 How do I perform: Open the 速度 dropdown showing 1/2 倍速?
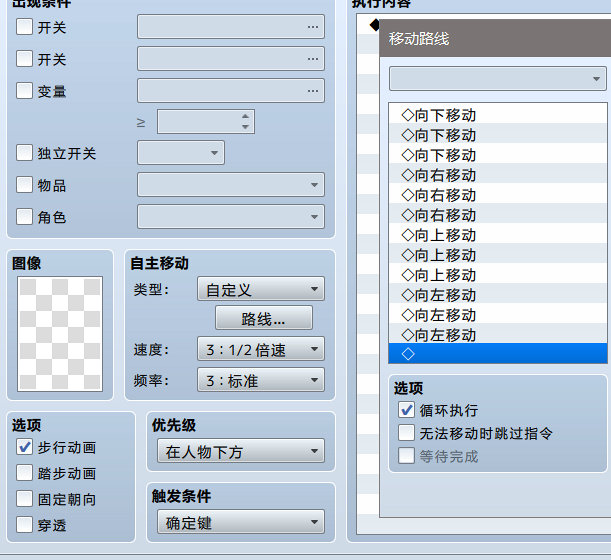(x=261, y=349)
